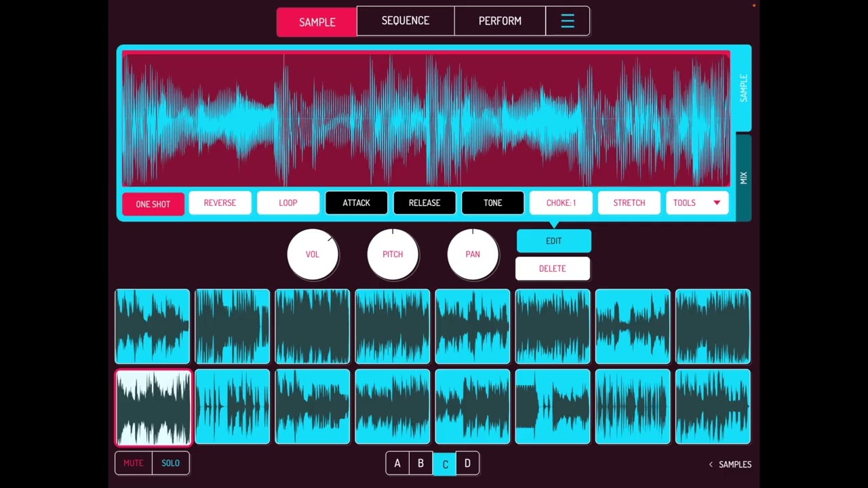Click the PITCH knob
The image size is (868, 488).
tap(393, 254)
